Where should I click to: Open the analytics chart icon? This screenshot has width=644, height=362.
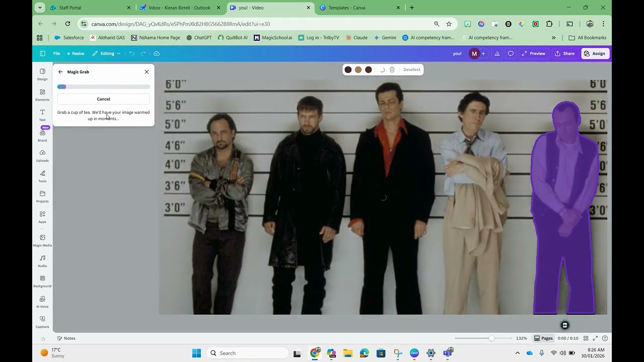(497, 53)
